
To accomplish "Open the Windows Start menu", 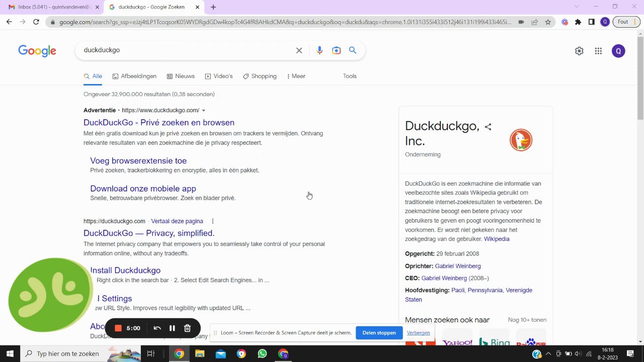I will (10, 353).
